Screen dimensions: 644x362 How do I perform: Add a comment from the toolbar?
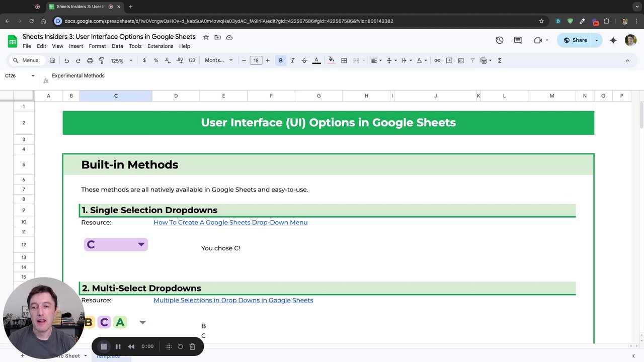[449, 60]
